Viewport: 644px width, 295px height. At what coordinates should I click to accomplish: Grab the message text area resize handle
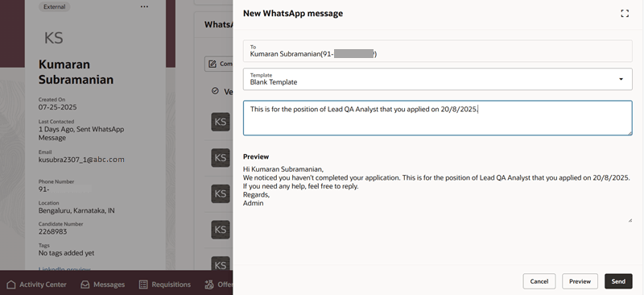(x=630, y=133)
